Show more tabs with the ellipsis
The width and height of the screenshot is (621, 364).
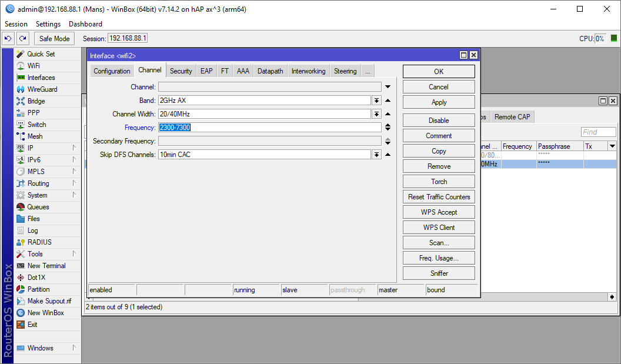[368, 71]
